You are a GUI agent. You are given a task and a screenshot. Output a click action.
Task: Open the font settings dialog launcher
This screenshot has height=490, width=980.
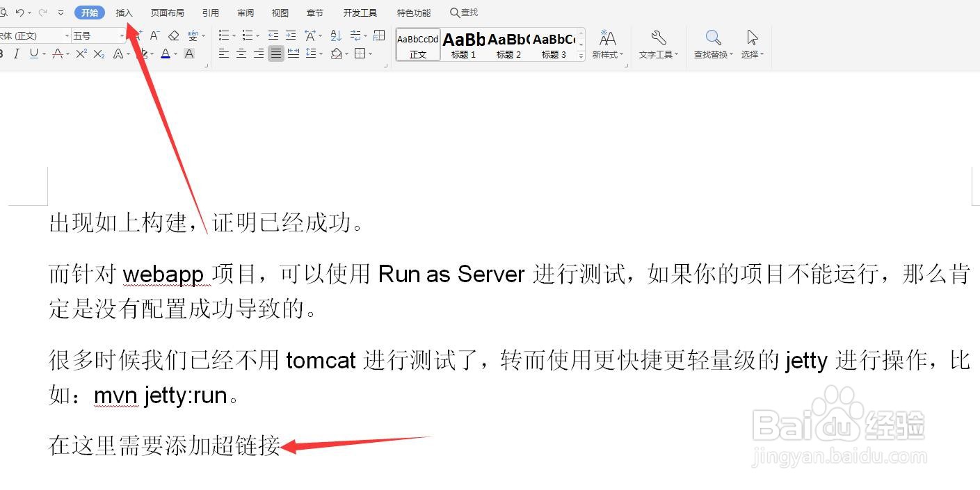[x=207, y=65]
